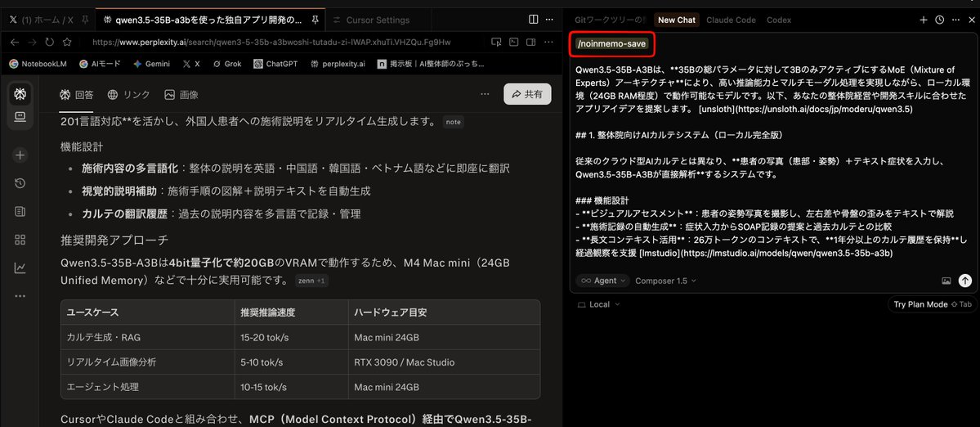Open the Composer 1.5 model dropdown
The height and width of the screenshot is (427, 980).
[x=665, y=281]
